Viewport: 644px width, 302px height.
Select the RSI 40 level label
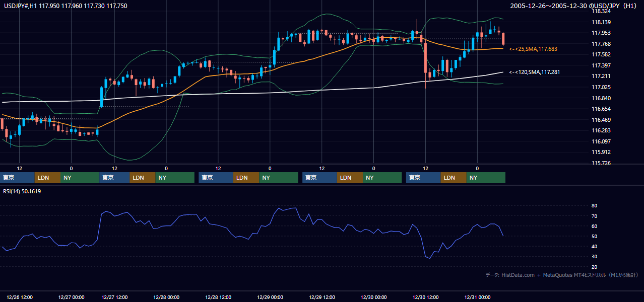pyautogui.click(x=594, y=246)
